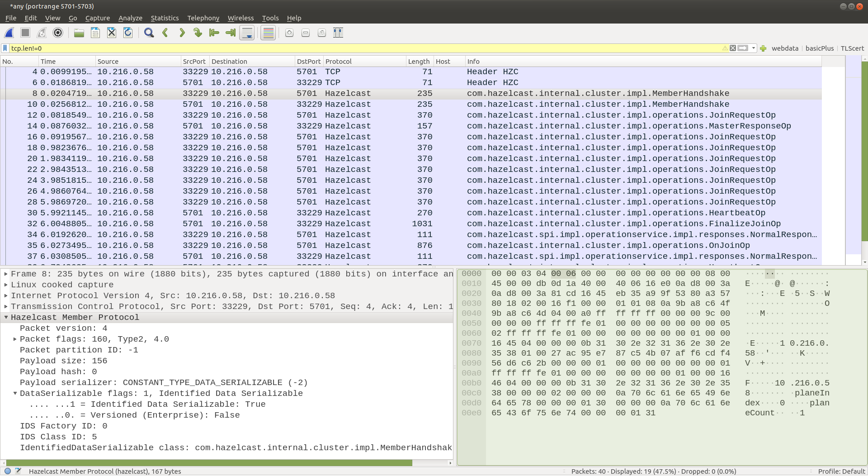
Task: Apply the basicPlus filter button
Action: 819,48
